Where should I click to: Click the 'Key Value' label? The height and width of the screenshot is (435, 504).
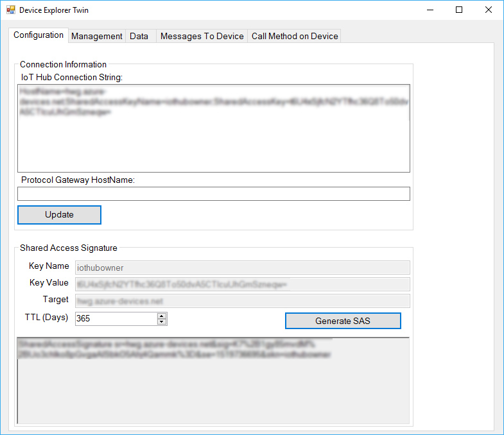tap(49, 283)
